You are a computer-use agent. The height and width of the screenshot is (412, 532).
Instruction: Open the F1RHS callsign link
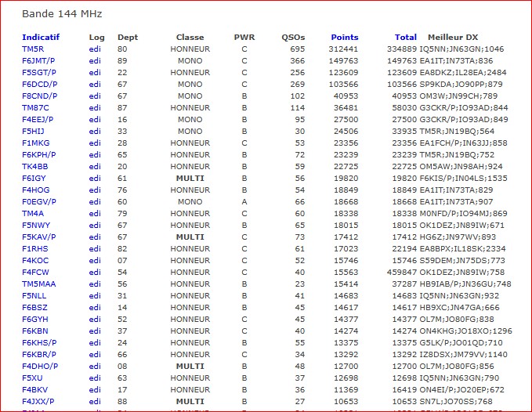pyautogui.click(x=35, y=249)
